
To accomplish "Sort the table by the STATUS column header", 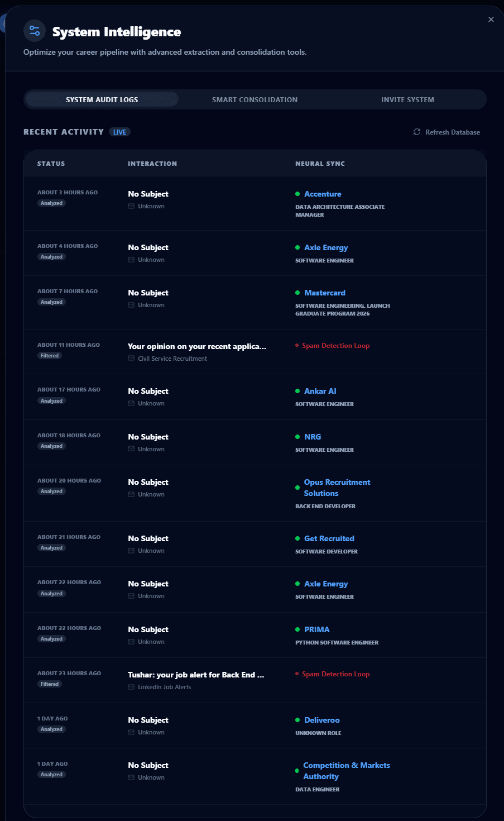I will (51, 164).
